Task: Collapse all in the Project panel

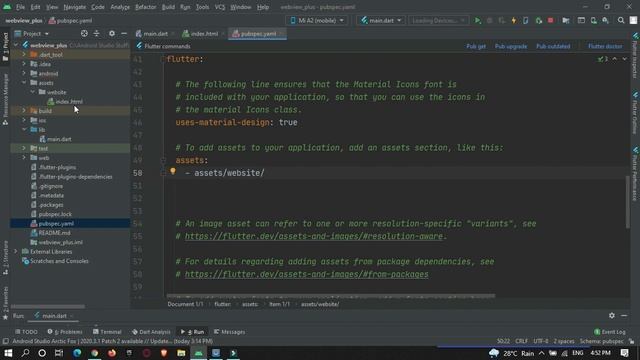Action: coord(96,33)
